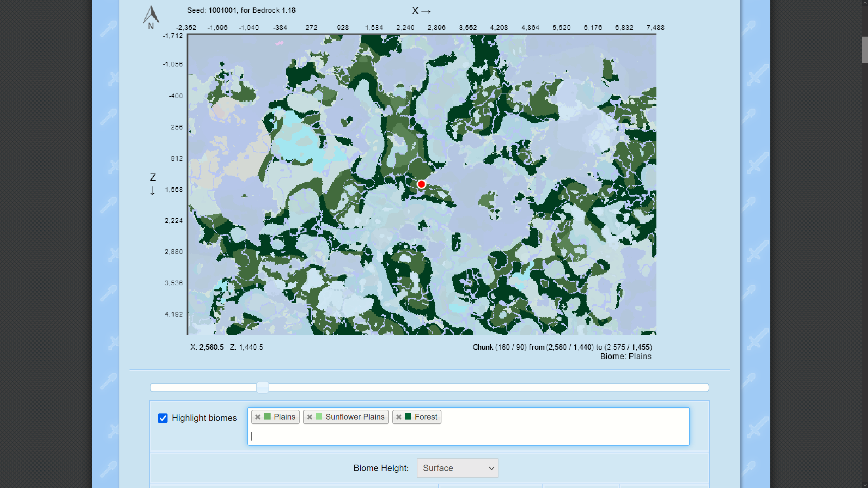This screenshot has height=488, width=868.
Task: Click the Highlight biomes label text
Action: point(204,418)
